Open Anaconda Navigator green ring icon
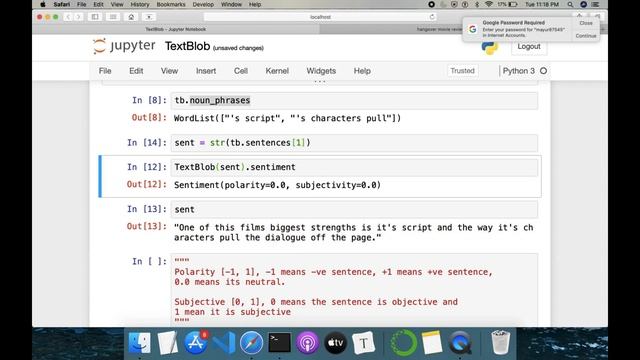 [403, 342]
